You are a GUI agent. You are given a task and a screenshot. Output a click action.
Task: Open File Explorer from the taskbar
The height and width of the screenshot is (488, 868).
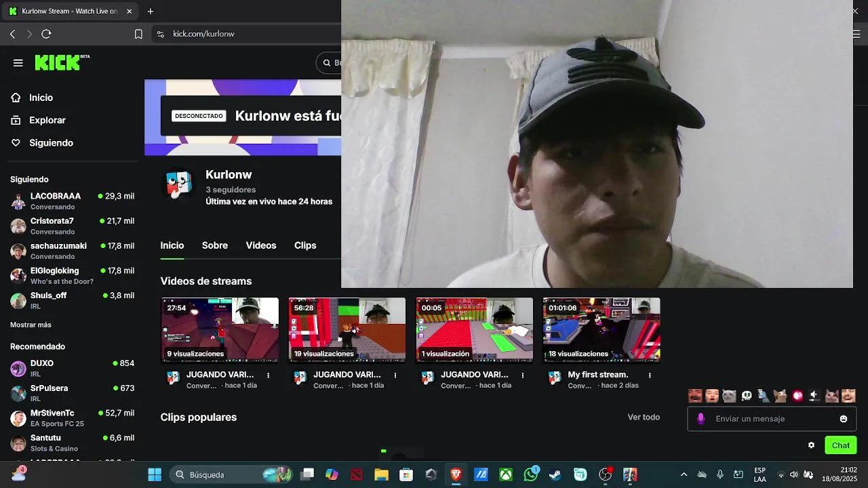click(381, 474)
